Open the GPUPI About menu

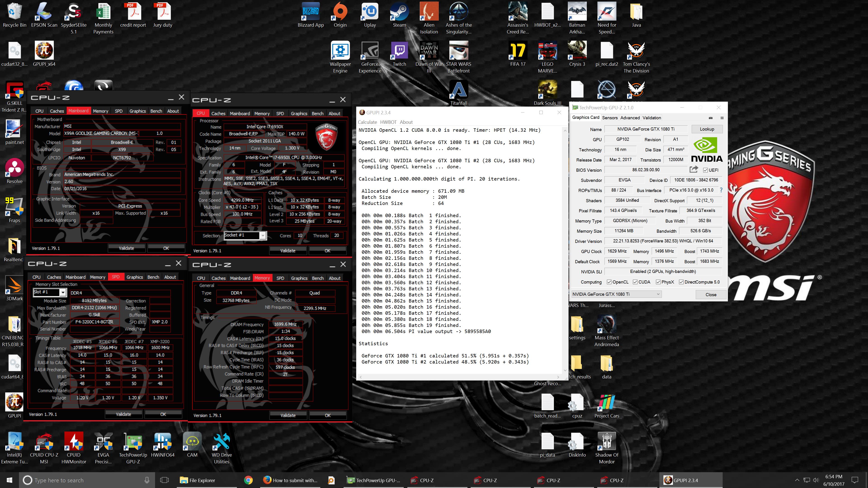coord(406,122)
